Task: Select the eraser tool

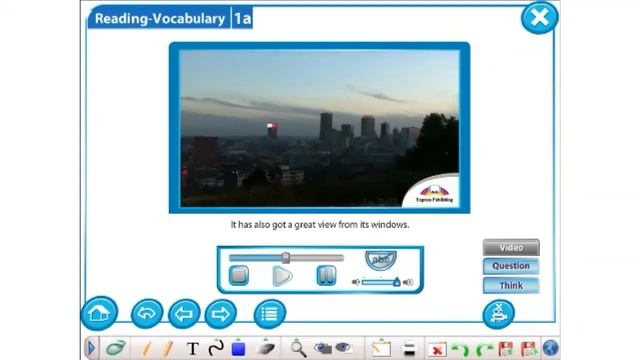Action: (266, 348)
